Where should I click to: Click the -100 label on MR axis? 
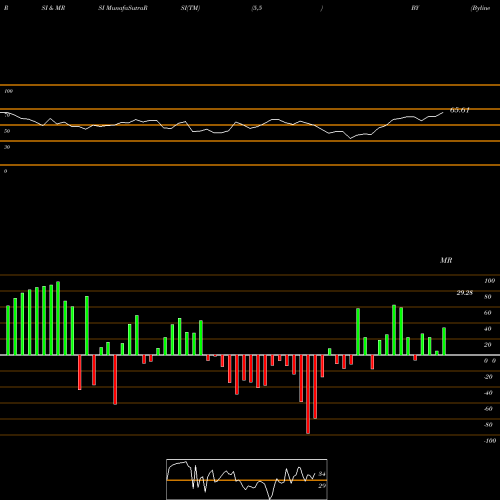pyautogui.click(x=490, y=441)
